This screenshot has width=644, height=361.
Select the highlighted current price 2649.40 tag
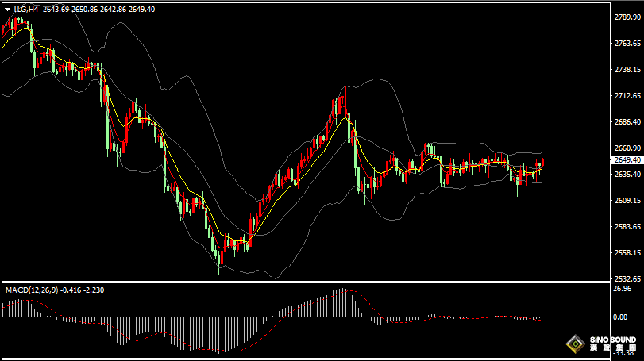pyautogui.click(x=626, y=159)
